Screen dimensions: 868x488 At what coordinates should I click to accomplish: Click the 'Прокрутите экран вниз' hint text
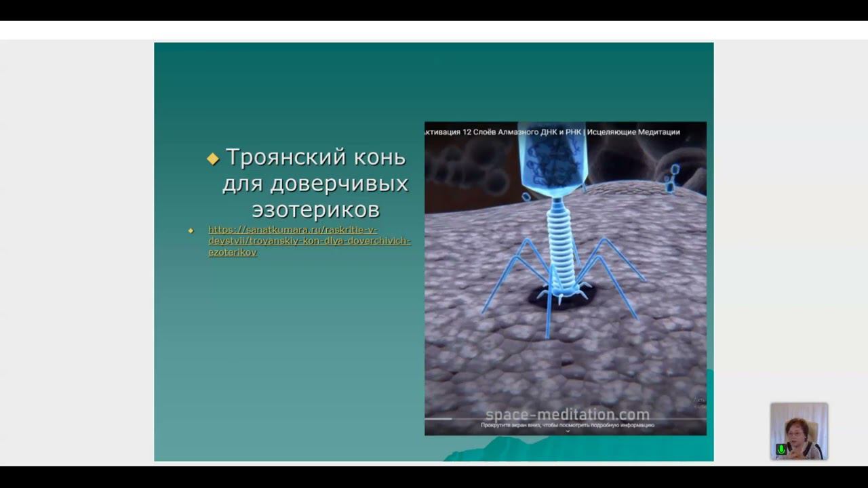coord(568,425)
